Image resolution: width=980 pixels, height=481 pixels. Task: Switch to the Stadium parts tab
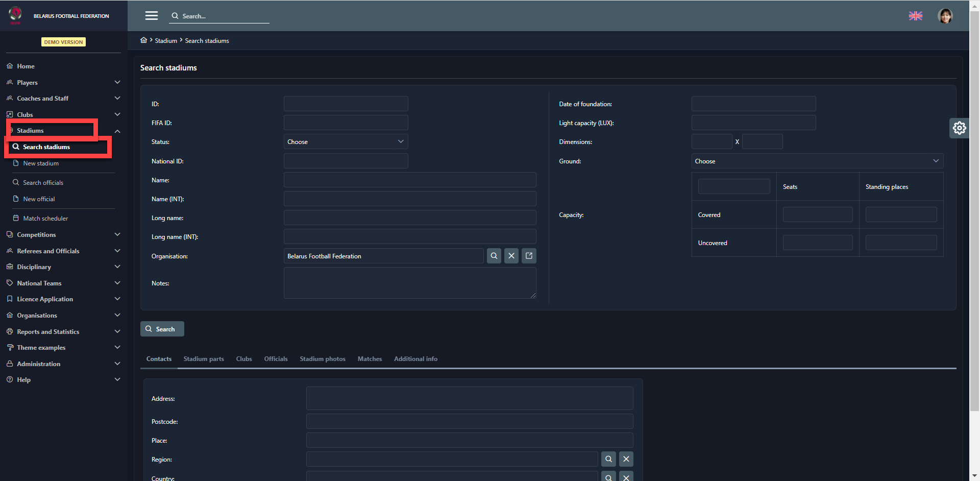(x=204, y=359)
